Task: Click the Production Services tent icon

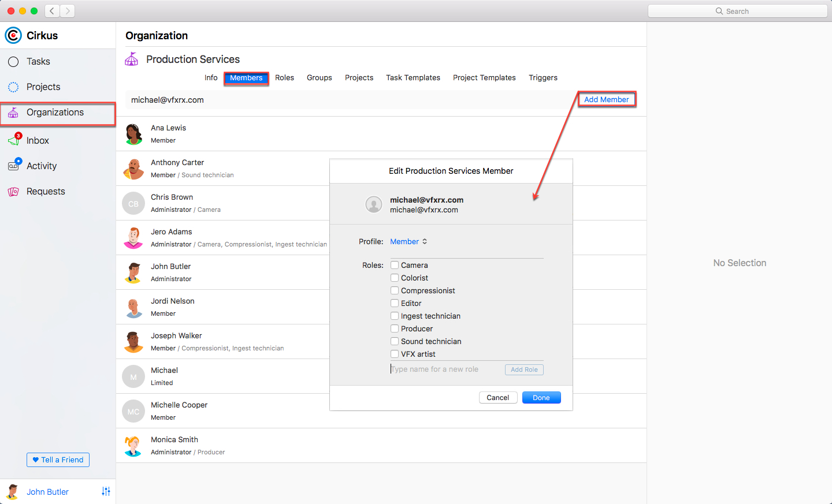Action: (132, 59)
